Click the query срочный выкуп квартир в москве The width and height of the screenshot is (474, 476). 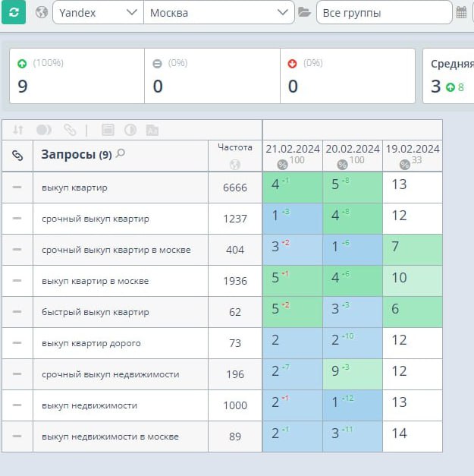117,250
